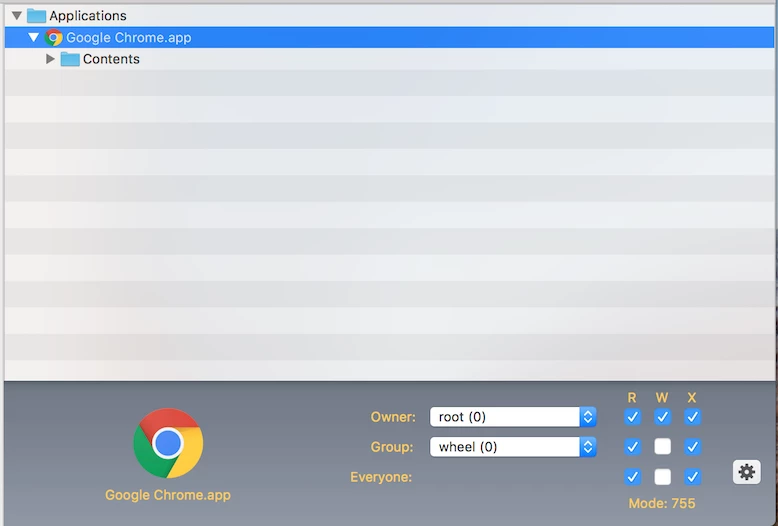The height and width of the screenshot is (526, 778).
Task: Click the Google Chrome.app name below preview
Action: tap(168, 495)
